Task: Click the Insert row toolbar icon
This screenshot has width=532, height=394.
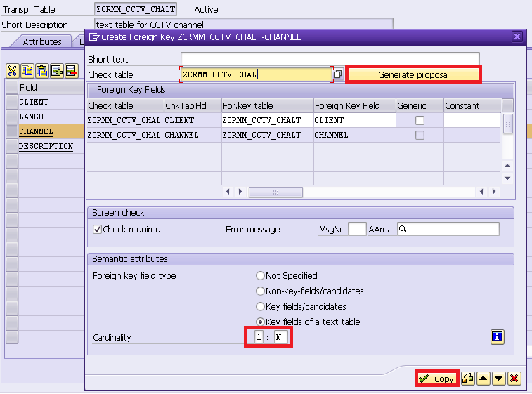Action: 57,71
